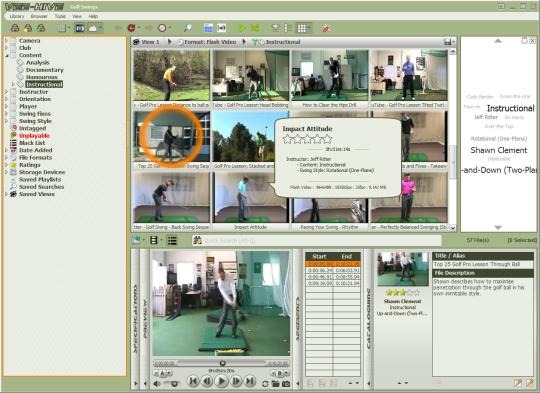
Task: Open the Help menu
Action: [x=93, y=16]
